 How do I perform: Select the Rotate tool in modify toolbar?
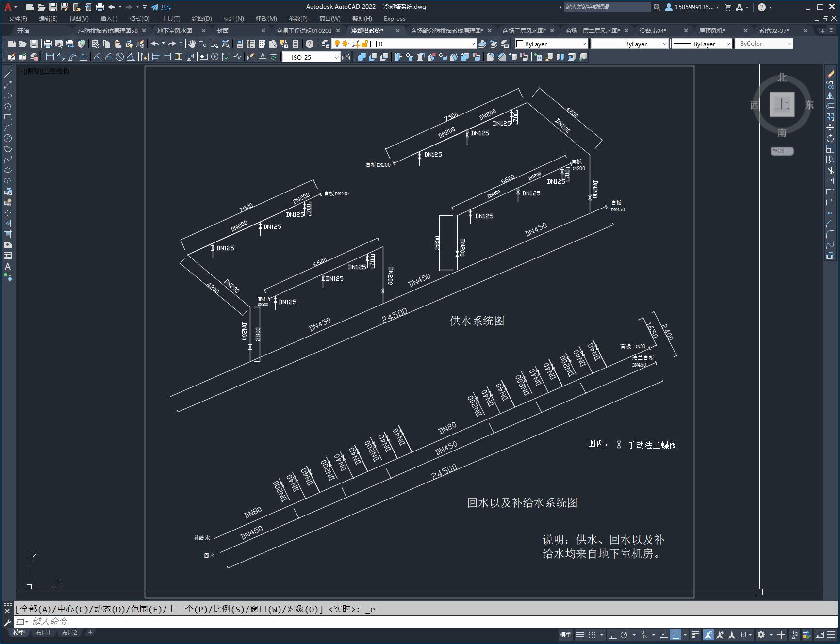click(830, 138)
